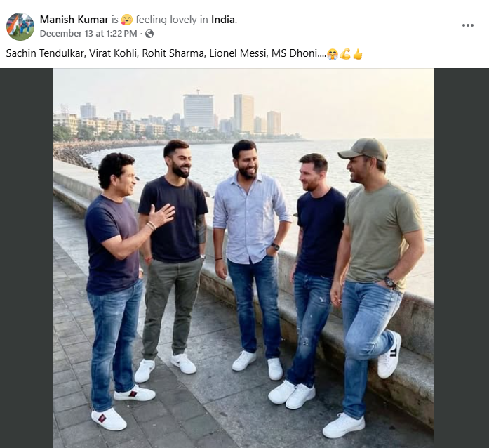Open the three-dot post options menu

click(467, 25)
